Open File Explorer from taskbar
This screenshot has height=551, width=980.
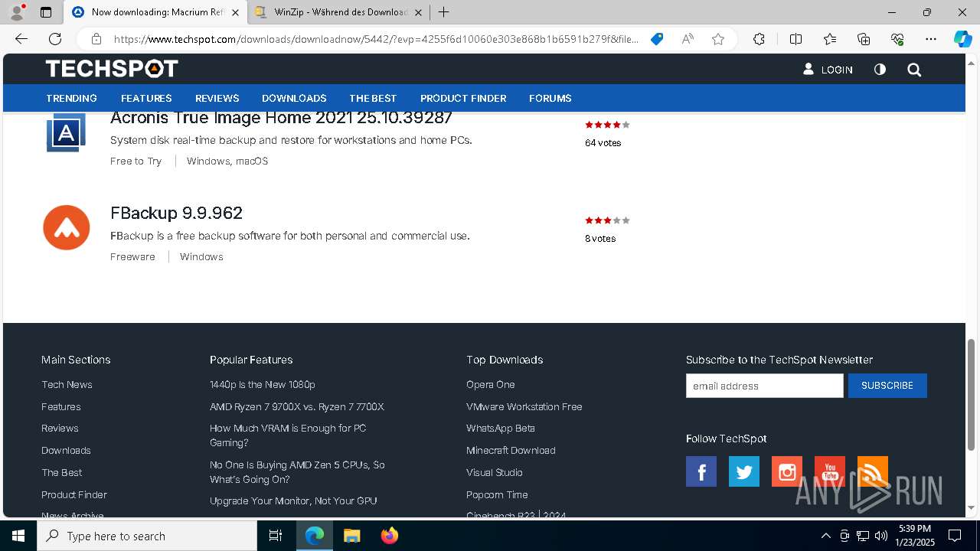pos(351,536)
